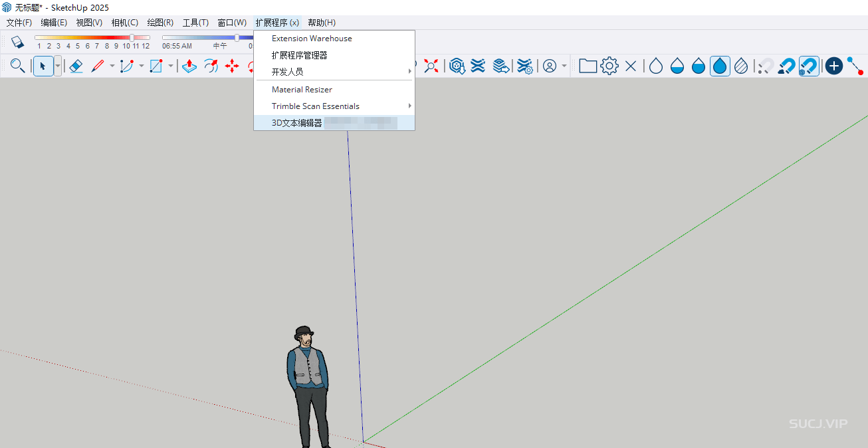Pick the Line pencil tool
This screenshot has height=448, width=868.
[x=98, y=66]
